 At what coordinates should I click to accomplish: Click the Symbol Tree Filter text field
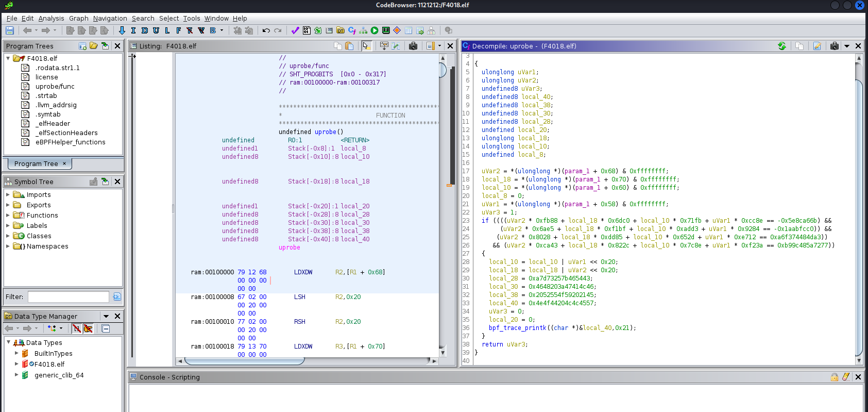68,296
